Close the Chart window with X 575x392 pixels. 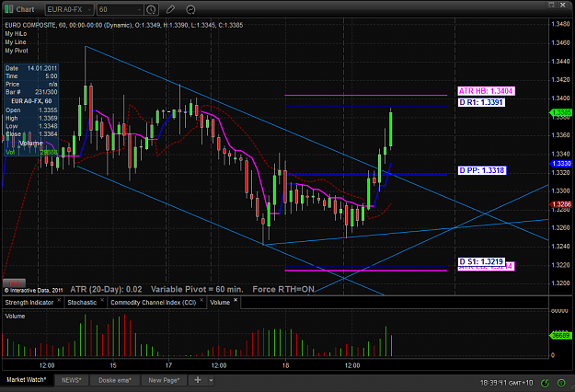563,5
